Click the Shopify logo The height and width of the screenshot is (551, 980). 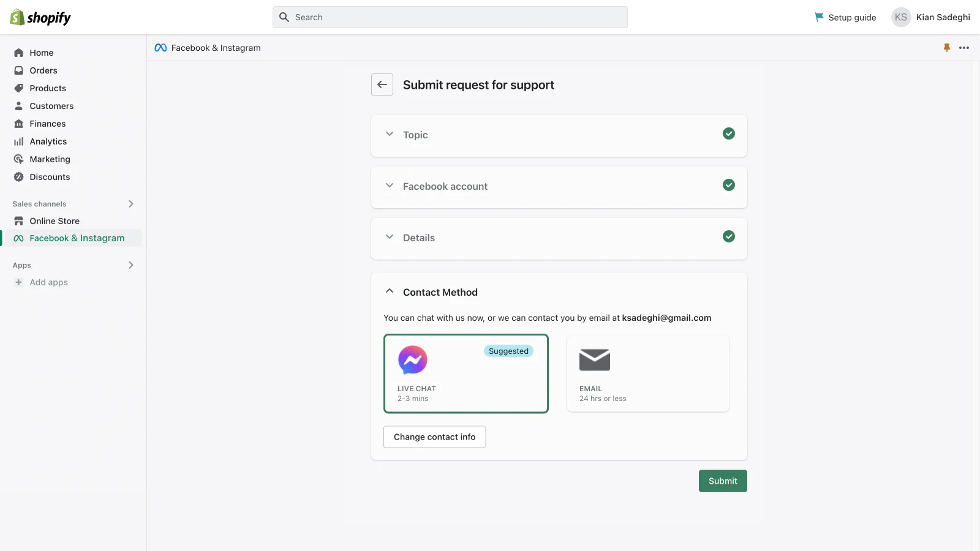click(40, 17)
